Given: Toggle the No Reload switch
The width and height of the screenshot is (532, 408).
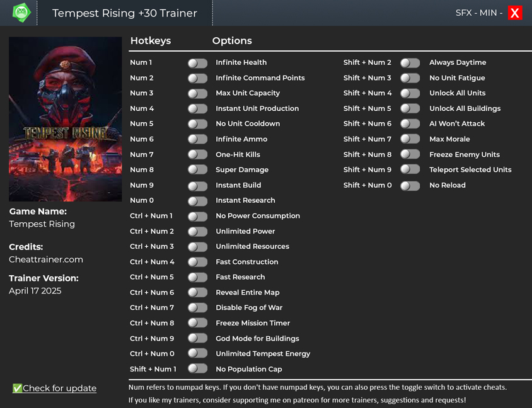Looking at the screenshot, I should (410, 186).
